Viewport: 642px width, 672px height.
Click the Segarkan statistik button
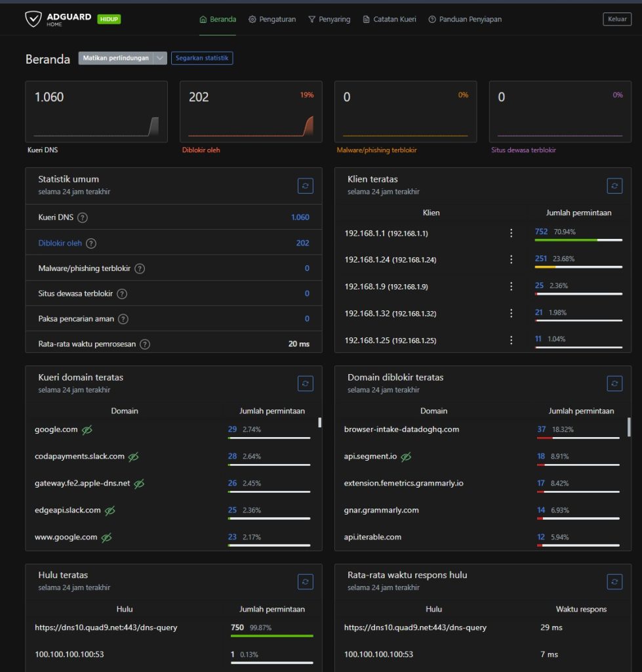tap(202, 58)
